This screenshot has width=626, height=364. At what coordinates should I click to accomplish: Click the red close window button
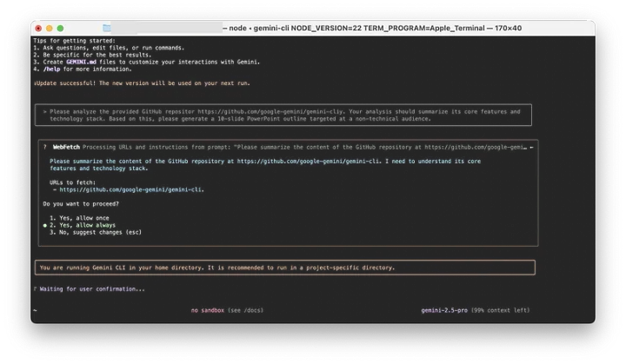coord(38,29)
